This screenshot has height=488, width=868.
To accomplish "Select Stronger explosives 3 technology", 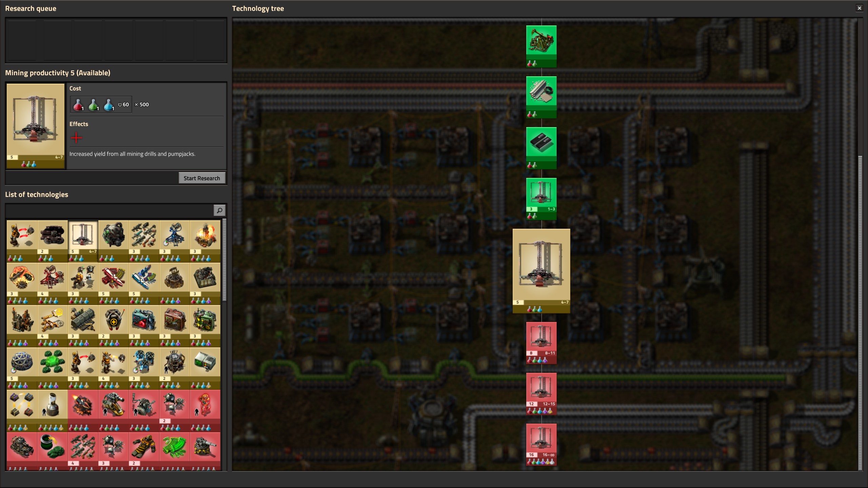I will 22,284.
